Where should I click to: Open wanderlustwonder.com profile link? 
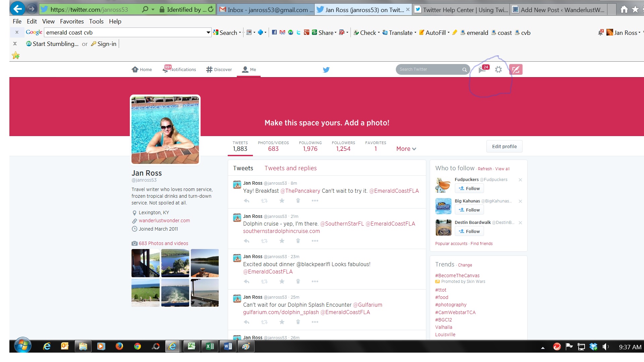[x=164, y=221]
